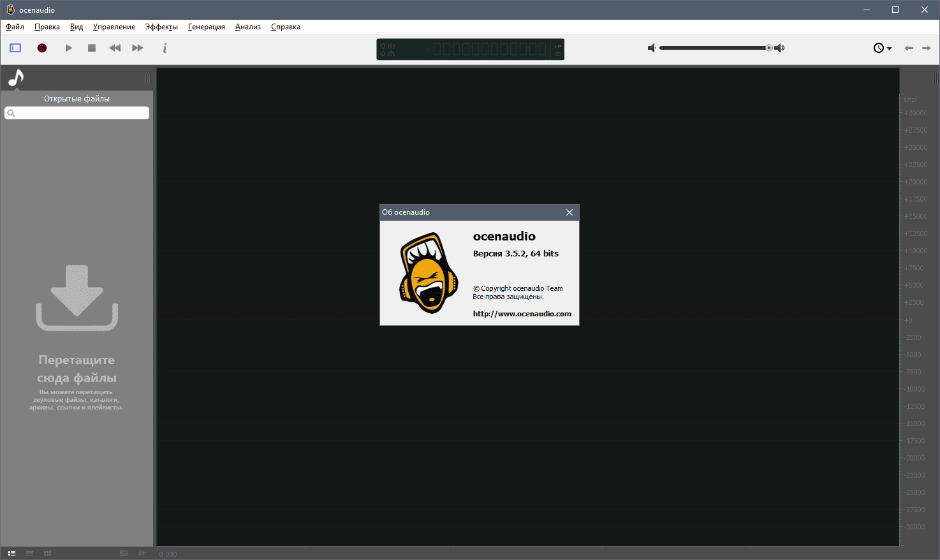Click the sidebar grip handle beside the music note

[x=148, y=78]
